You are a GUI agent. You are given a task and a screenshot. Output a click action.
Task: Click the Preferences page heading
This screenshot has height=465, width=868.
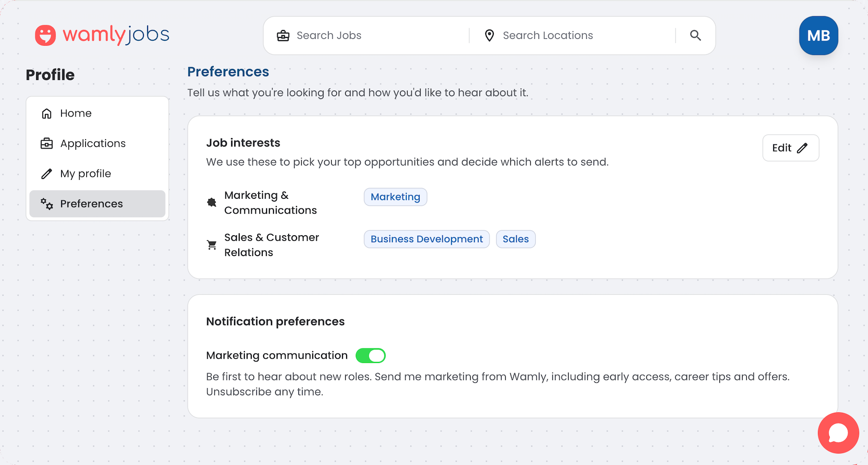(228, 72)
